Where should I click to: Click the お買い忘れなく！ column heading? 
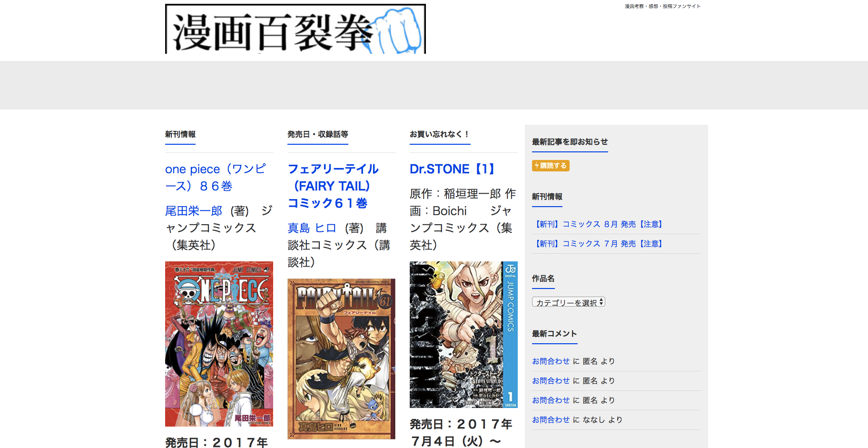point(440,134)
